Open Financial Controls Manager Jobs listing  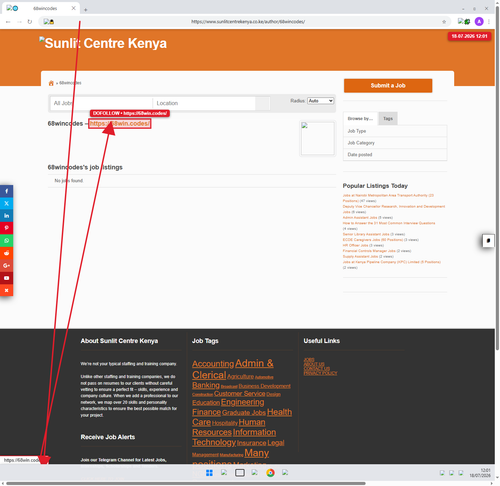[369, 251]
